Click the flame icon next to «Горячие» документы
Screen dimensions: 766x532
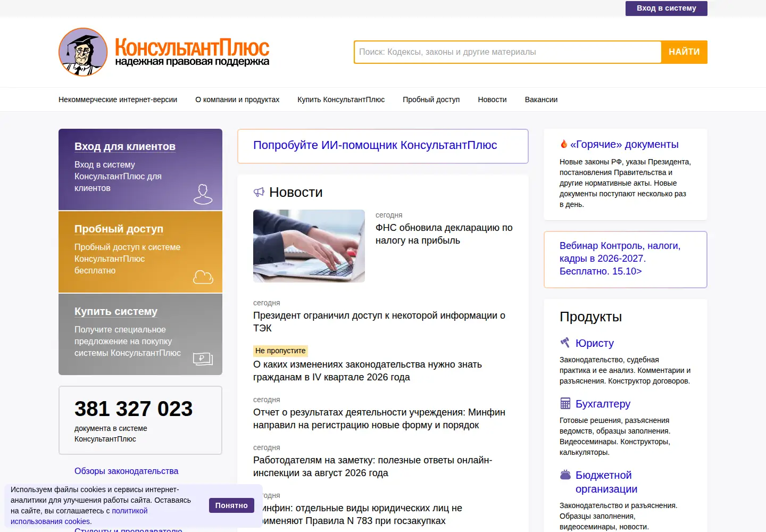564,144
